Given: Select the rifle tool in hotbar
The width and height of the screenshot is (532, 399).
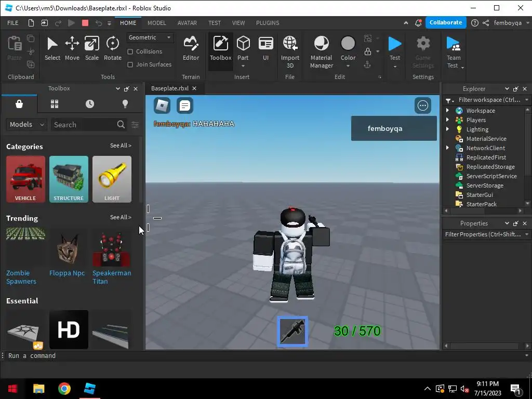Looking at the screenshot, I should [x=292, y=331].
